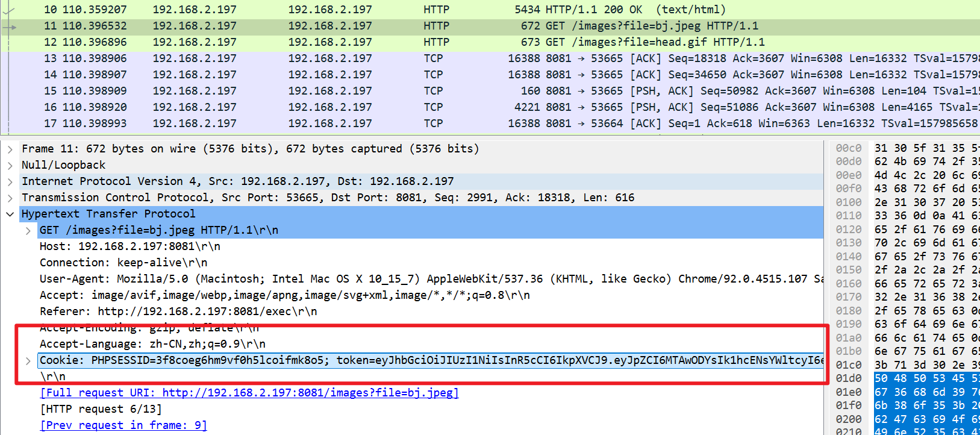Click Info cell of packet 12 head.gif
This screenshot has height=435, width=980.
click(655, 42)
